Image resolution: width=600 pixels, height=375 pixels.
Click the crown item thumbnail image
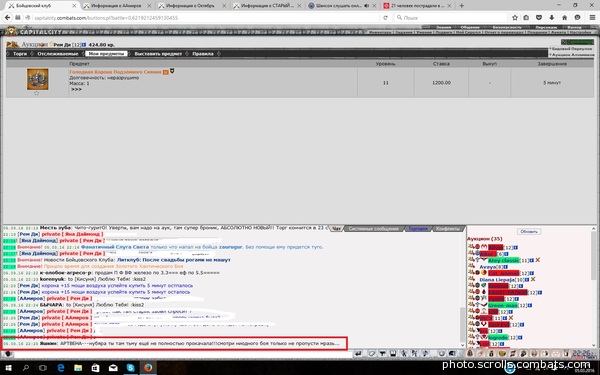pos(38,79)
